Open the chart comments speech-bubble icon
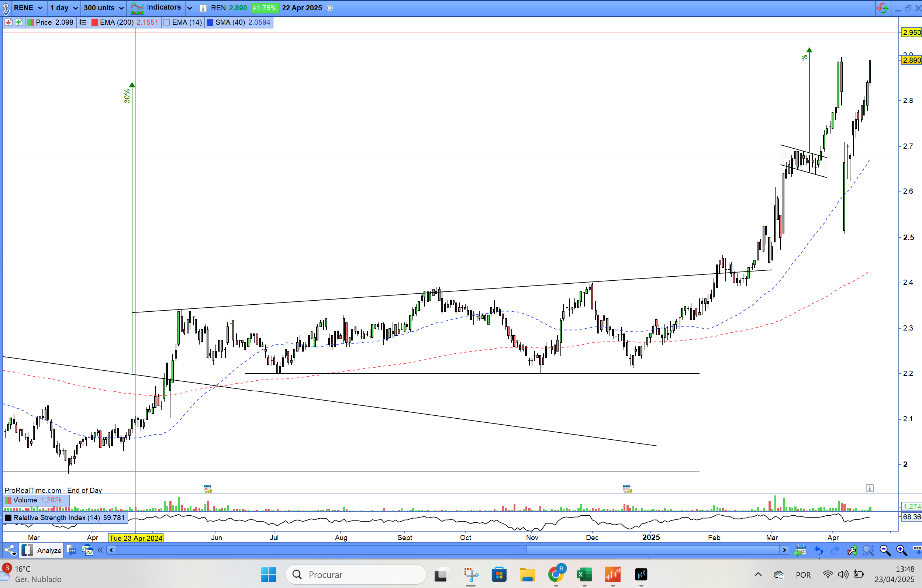 [71, 550]
